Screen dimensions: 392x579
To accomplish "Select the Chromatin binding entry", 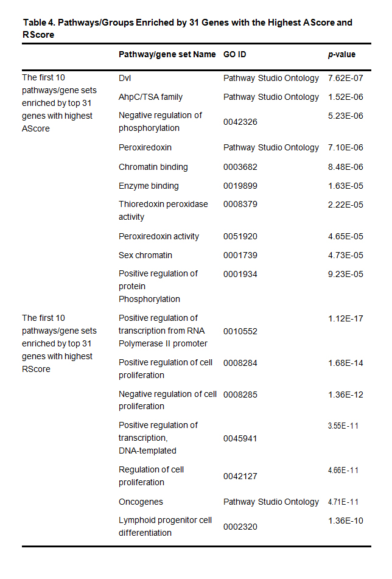I will coord(153,167).
